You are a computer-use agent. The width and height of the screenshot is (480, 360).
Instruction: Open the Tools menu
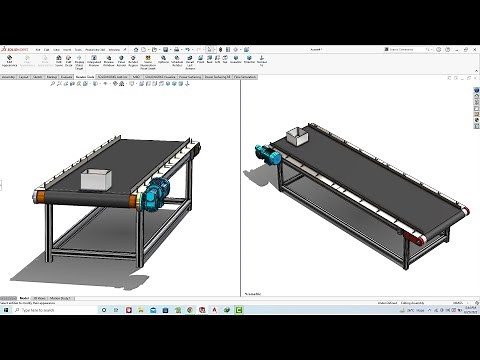78,50
